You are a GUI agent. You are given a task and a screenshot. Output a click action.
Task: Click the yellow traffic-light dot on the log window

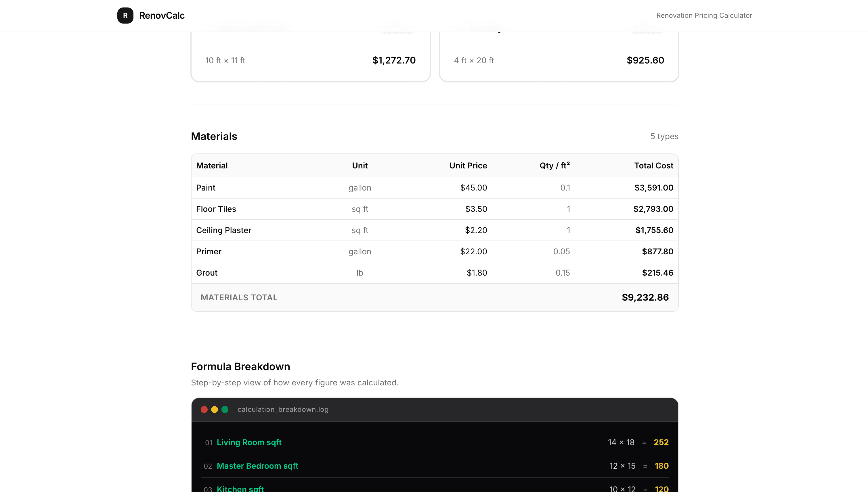coord(214,409)
